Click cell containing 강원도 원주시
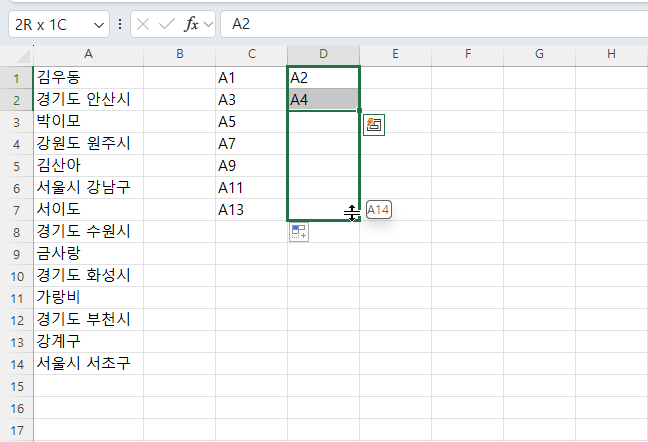648x442 pixels. pos(88,144)
